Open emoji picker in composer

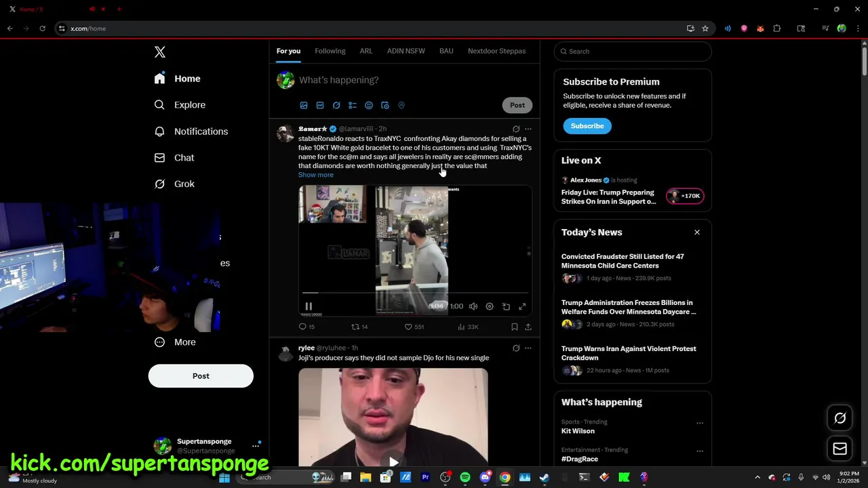click(369, 106)
